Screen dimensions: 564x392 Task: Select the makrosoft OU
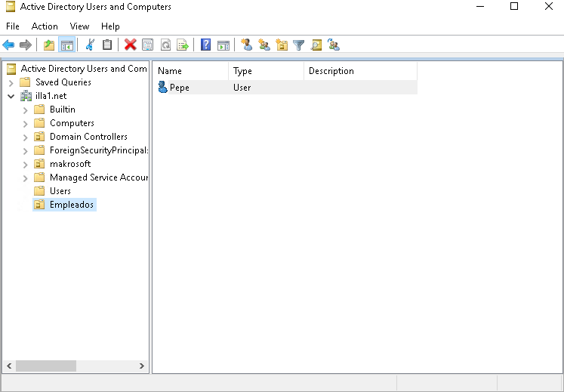pos(70,164)
